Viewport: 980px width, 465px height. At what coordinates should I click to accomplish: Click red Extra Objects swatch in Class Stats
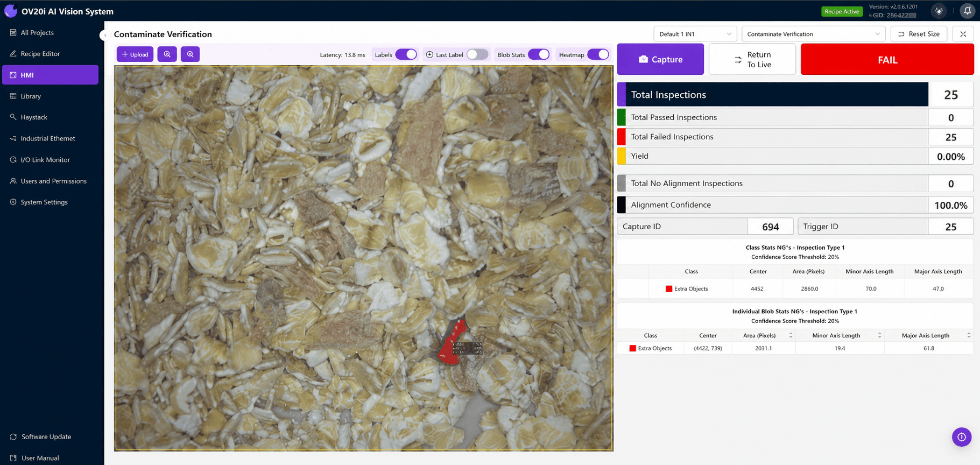point(669,289)
